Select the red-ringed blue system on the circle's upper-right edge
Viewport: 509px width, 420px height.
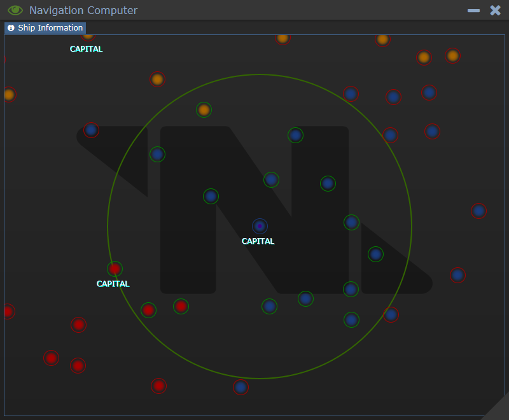tap(391, 136)
